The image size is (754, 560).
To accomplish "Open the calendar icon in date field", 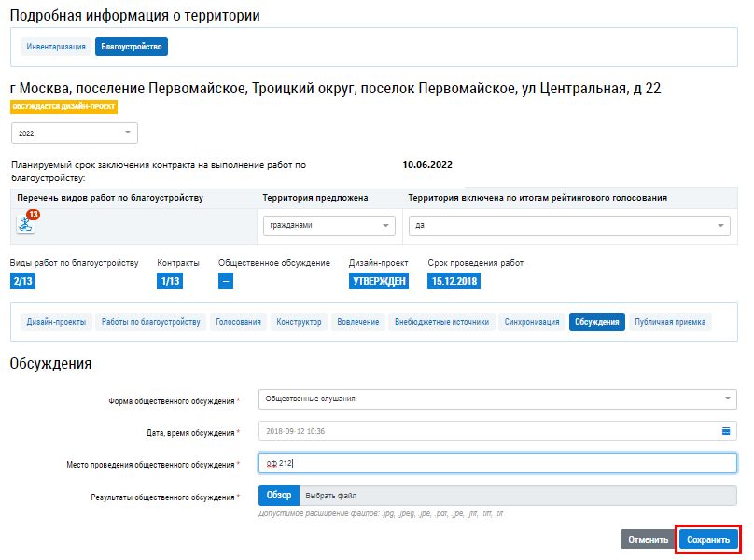I will pos(726,431).
